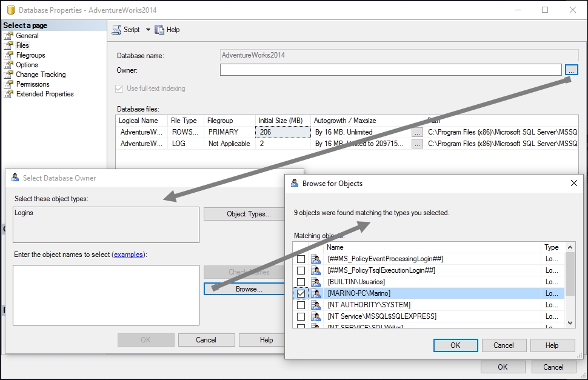Toggle Use full-text indexing checkbox

point(119,89)
